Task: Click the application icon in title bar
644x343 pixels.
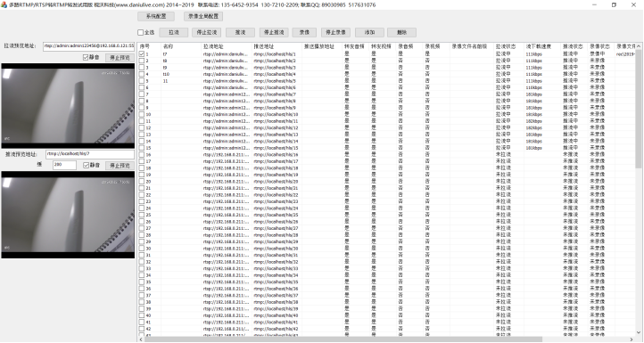Action: (x=4, y=5)
